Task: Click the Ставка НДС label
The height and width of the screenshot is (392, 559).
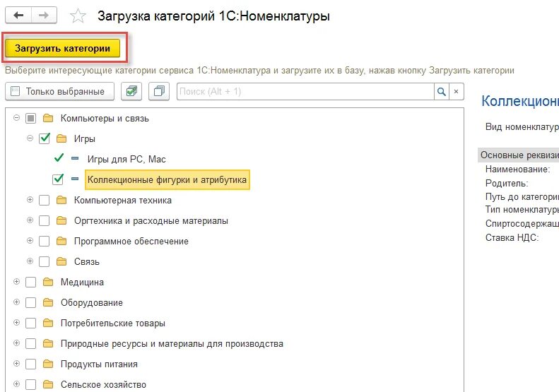Action: (512, 238)
